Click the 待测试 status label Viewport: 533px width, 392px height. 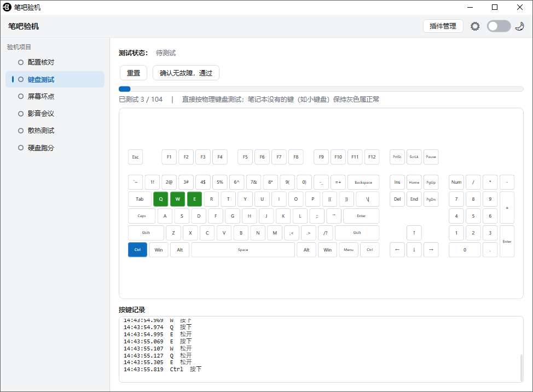point(166,53)
